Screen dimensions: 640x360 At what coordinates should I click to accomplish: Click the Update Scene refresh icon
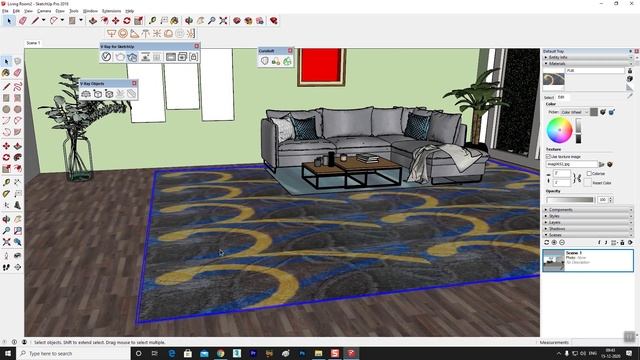point(547,242)
